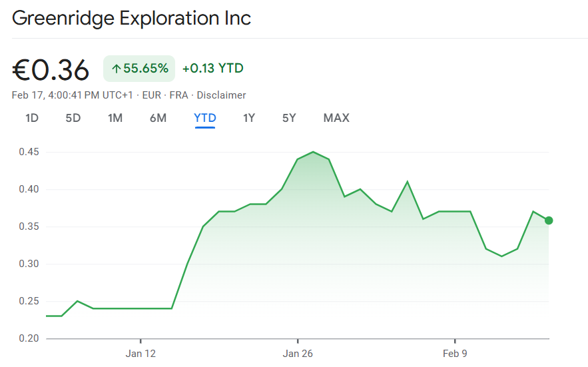The height and width of the screenshot is (367, 588).
Task: Click the €0.36 current price
Action: 51,69
